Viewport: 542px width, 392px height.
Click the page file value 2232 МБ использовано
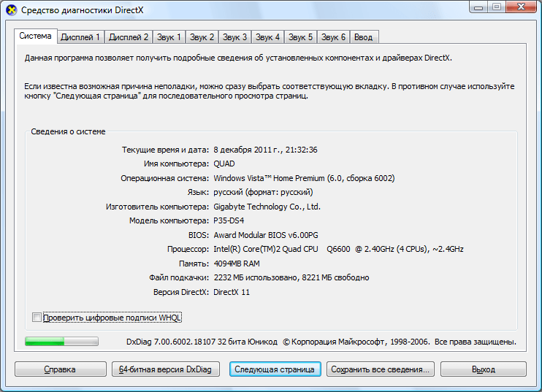click(x=256, y=277)
